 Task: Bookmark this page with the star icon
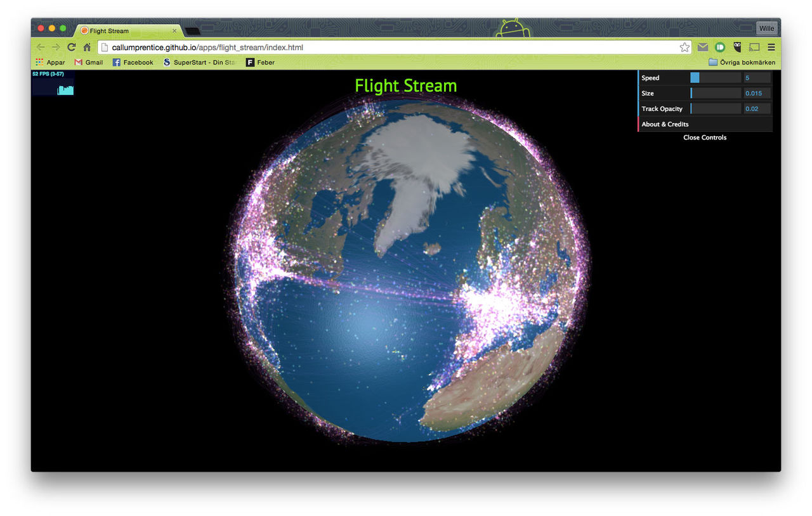click(x=684, y=48)
